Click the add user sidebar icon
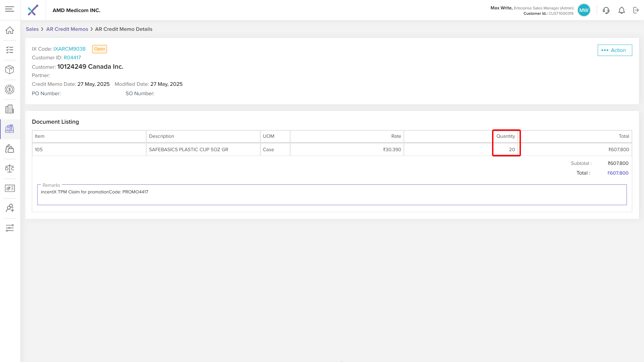Viewport: 644px width, 362px height. coord(10,208)
